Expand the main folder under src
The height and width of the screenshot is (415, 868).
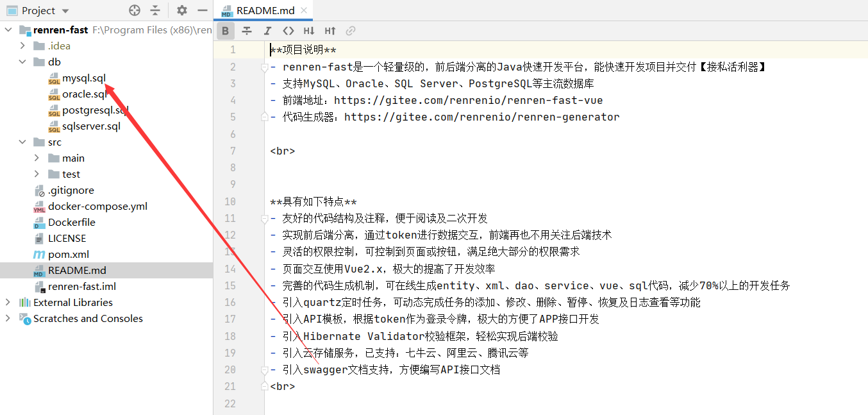point(37,158)
